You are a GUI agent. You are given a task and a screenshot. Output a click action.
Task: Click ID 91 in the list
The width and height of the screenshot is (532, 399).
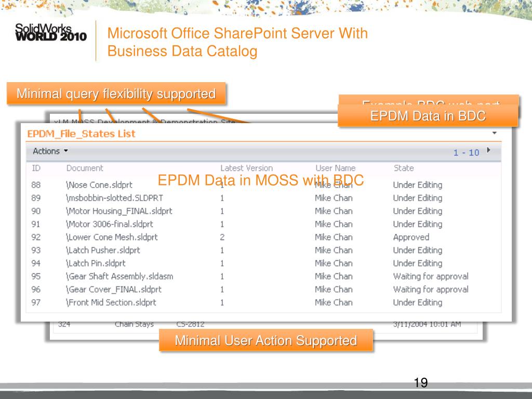[x=36, y=224]
